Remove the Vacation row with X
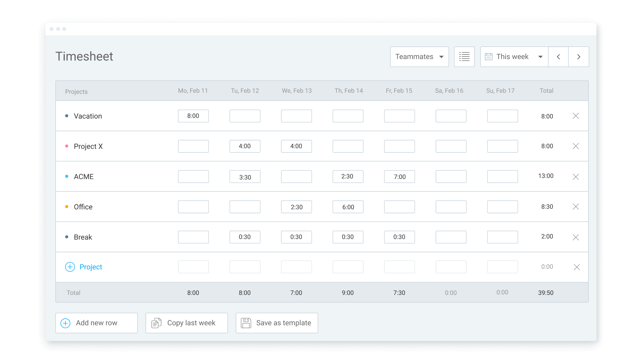 click(x=576, y=116)
